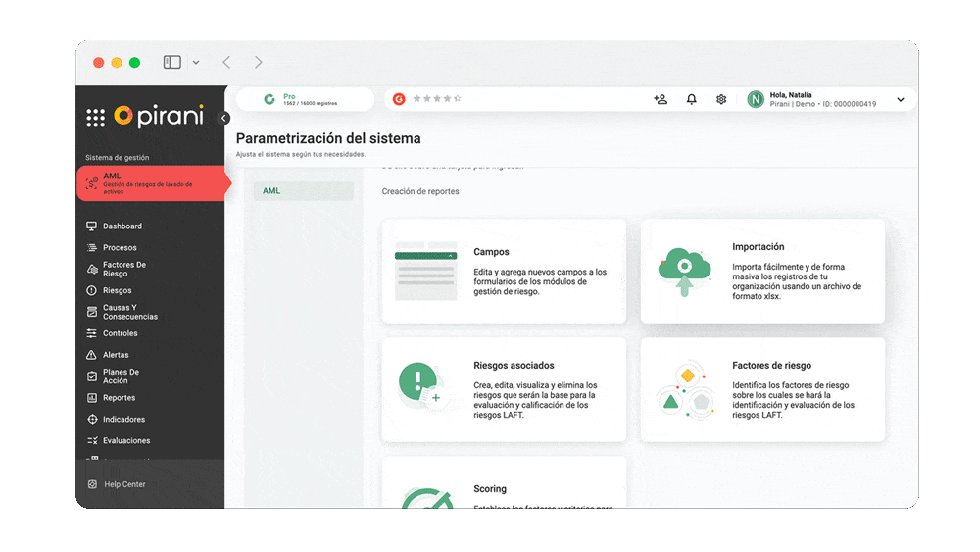Image resolution: width=980 pixels, height=552 pixels.
Task: Collapse the left navigation sidebar arrow
Action: (223, 118)
